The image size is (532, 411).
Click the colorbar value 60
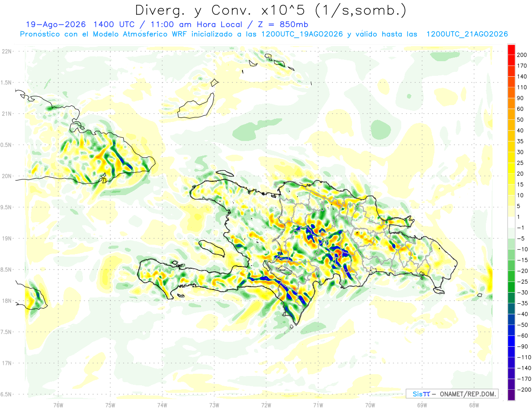tap(520, 109)
